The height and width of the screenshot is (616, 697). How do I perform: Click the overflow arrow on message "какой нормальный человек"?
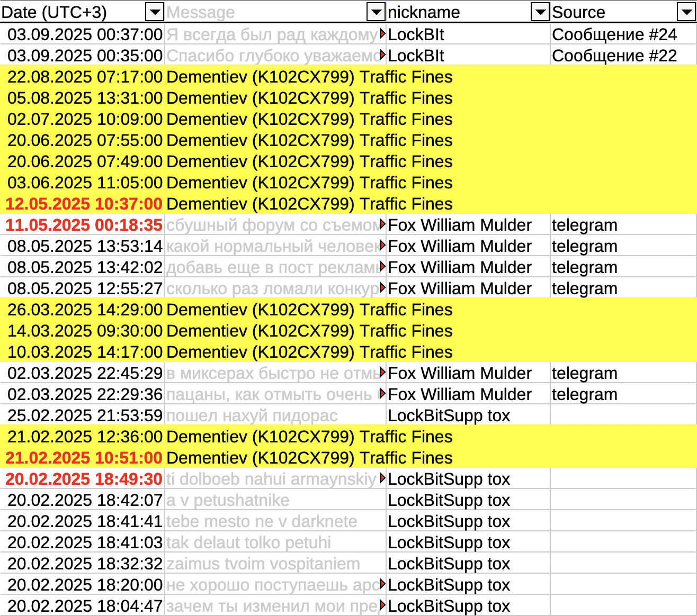pyautogui.click(x=382, y=246)
